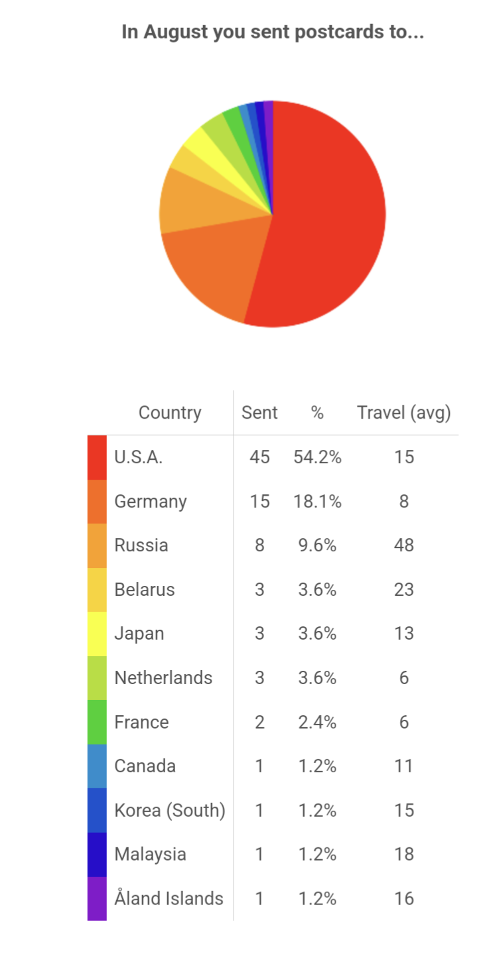Click the % column header
Image resolution: width=479 pixels, height=980 pixels.
point(317,413)
